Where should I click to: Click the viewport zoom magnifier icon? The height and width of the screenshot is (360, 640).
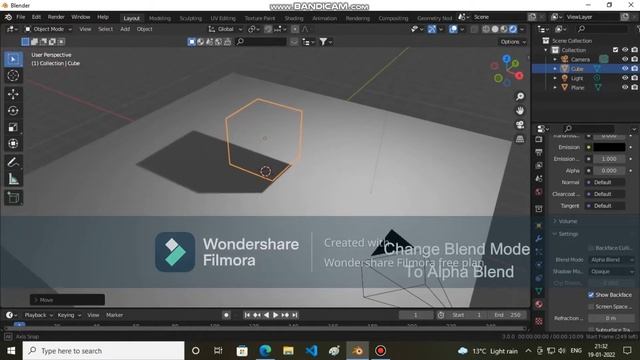520,96
